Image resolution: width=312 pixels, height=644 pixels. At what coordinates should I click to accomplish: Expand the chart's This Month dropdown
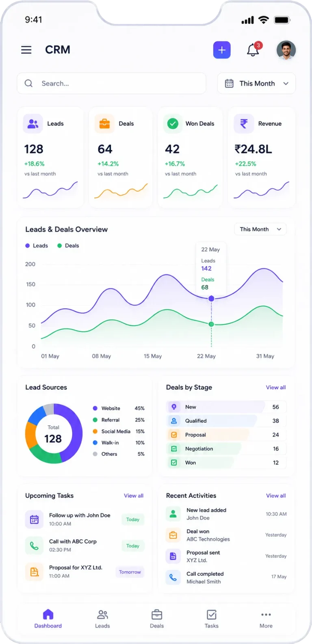click(x=260, y=229)
